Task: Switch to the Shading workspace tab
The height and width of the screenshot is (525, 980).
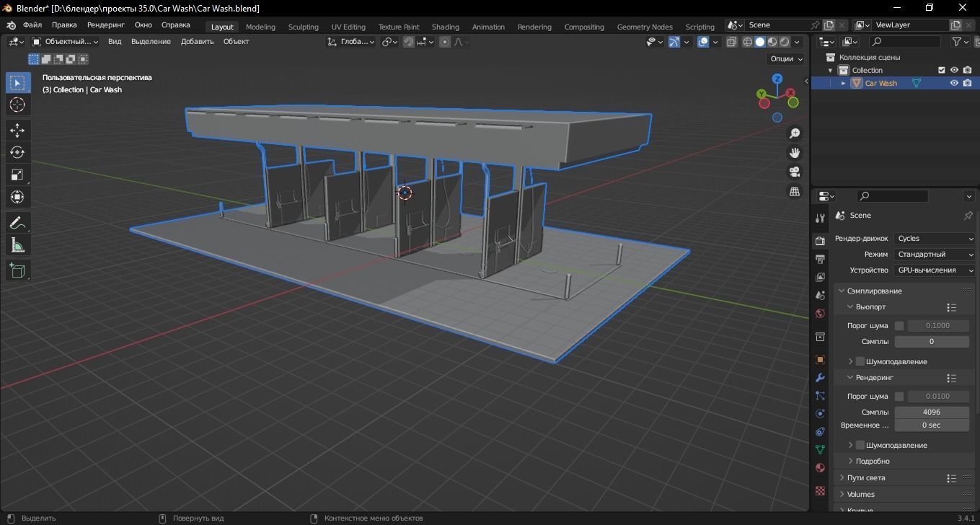Action: coord(445,27)
